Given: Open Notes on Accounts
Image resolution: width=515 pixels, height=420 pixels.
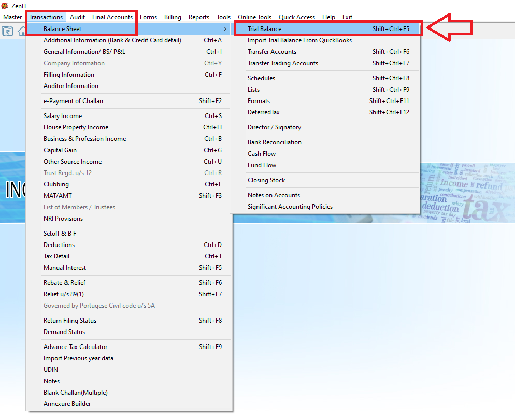Looking at the screenshot, I should pyautogui.click(x=325, y=195).
